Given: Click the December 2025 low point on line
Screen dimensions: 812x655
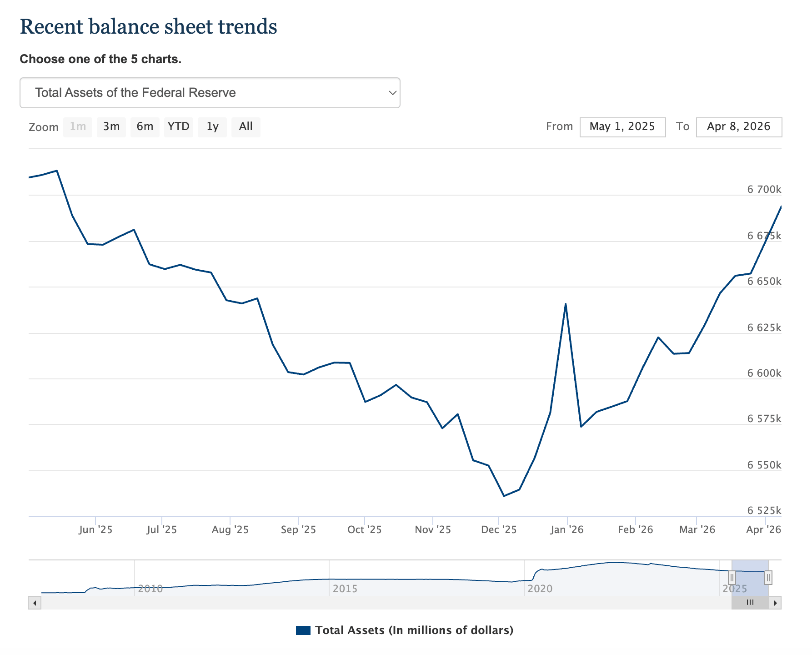Looking at the screenshot, I should 504,496.
